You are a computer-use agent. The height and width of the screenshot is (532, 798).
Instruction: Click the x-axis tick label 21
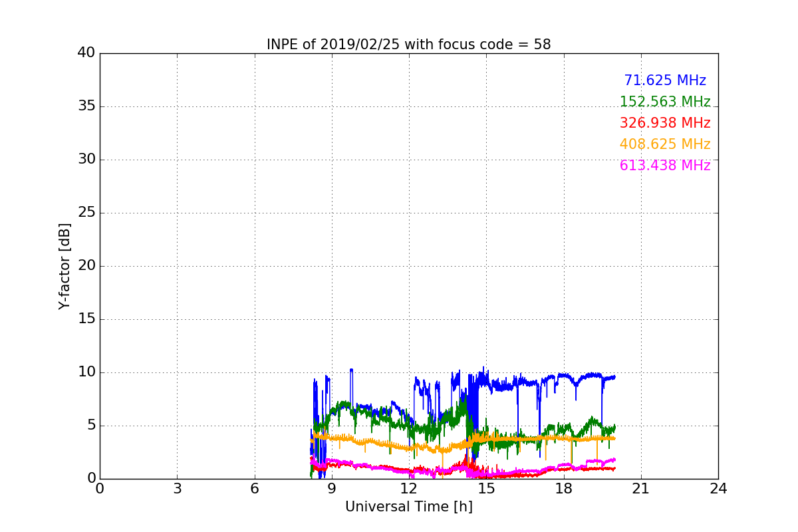pos(641,488)
